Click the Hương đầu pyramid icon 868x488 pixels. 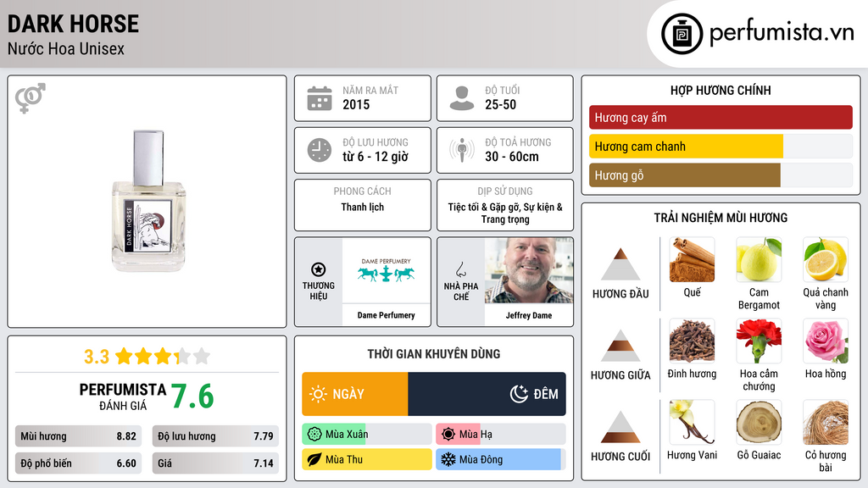click(x=620, y=264)
